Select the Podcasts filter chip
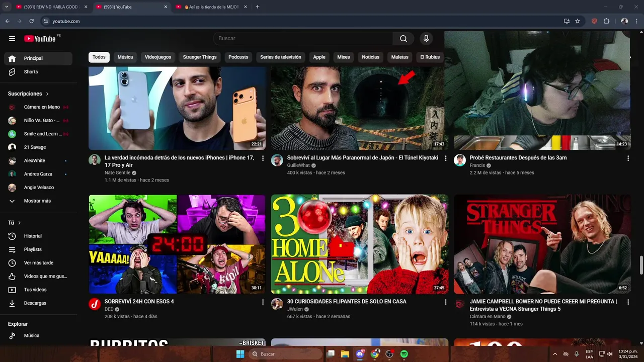The height and width of the screenshot is (362, 644). 238,57
